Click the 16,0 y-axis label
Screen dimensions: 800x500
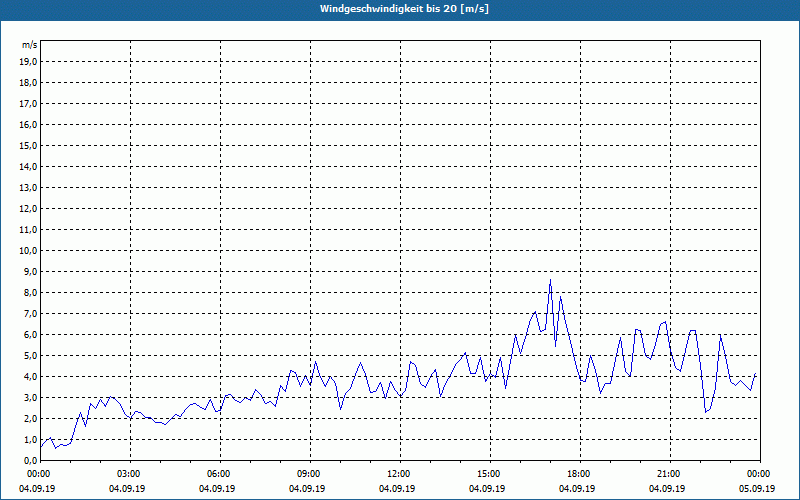(x=28, y=124)
